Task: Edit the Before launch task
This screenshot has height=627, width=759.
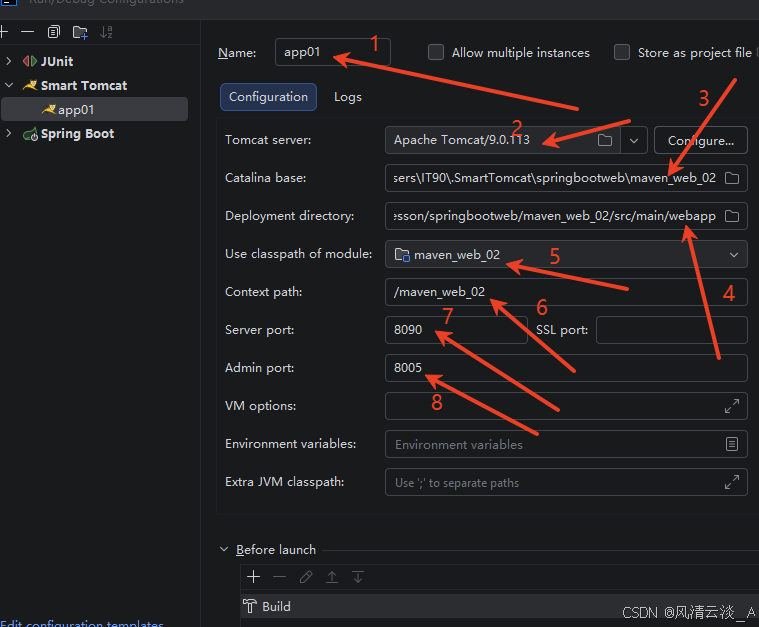Action: tap(306, 577)
